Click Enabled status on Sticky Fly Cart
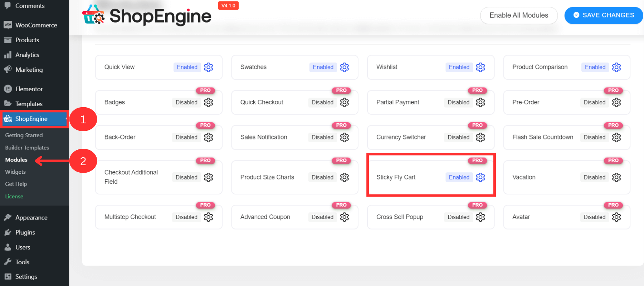The height and width of the screenshot is (286, 644). tap(459, 177)
